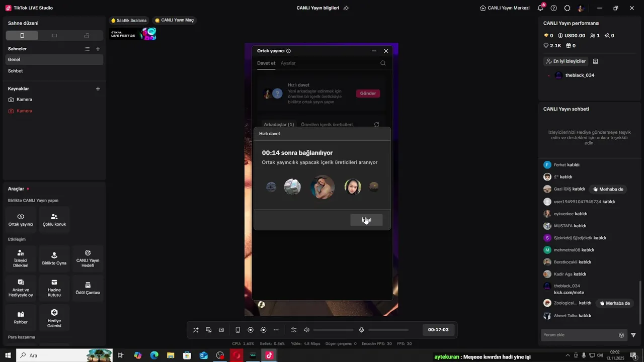Switch to Davet et tab
644x362 pixels.
(x=266, y=63)
